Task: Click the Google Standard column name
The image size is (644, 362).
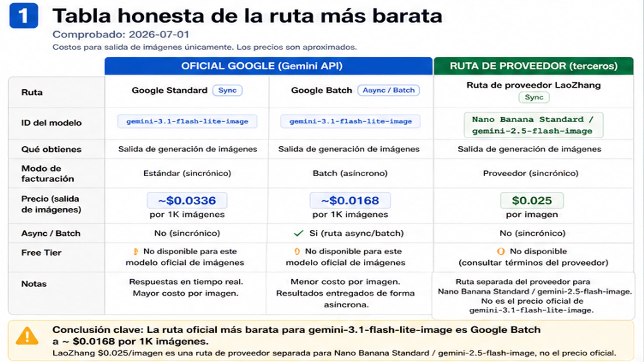Action: coord(170,90)
